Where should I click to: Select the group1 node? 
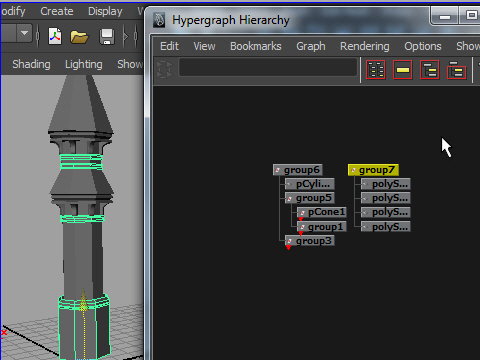pyautogui.click(x=322, y=227)
